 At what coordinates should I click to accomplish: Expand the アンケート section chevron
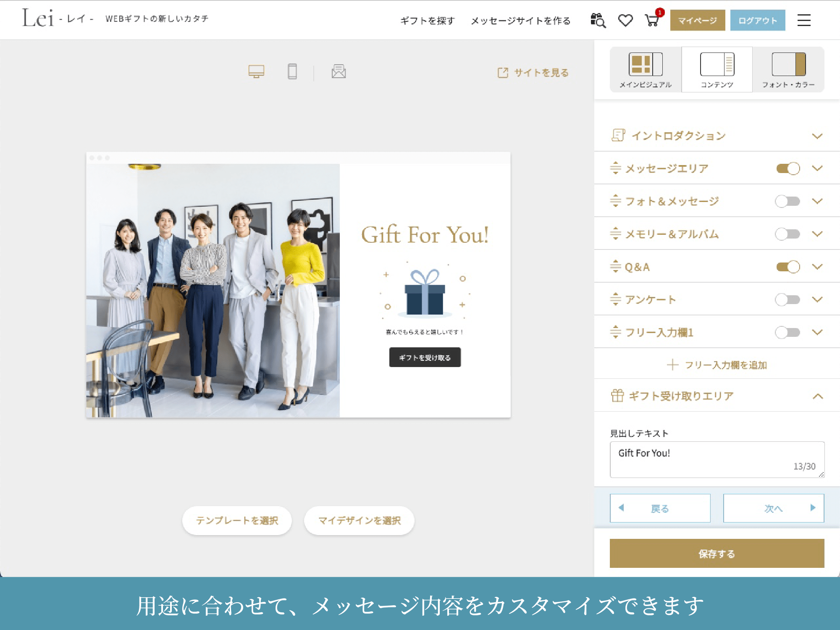point(817,299)
